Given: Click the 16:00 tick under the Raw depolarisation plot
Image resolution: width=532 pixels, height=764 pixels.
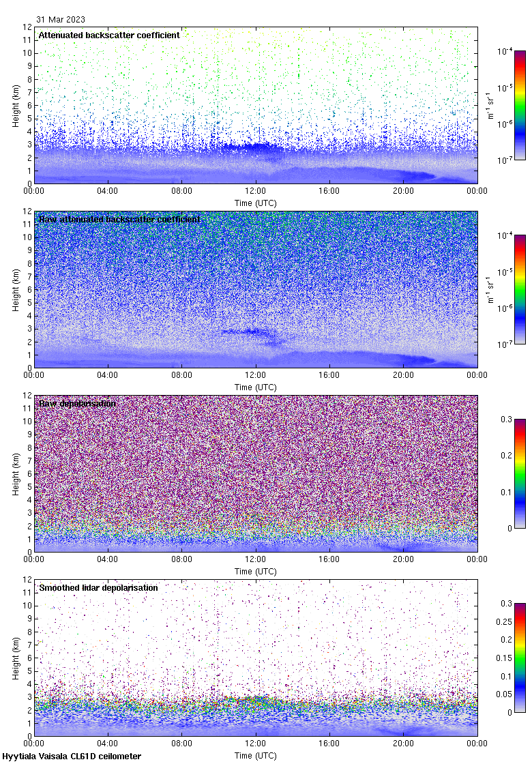Looking at the screenshot, I should click(x=329, y=559).
